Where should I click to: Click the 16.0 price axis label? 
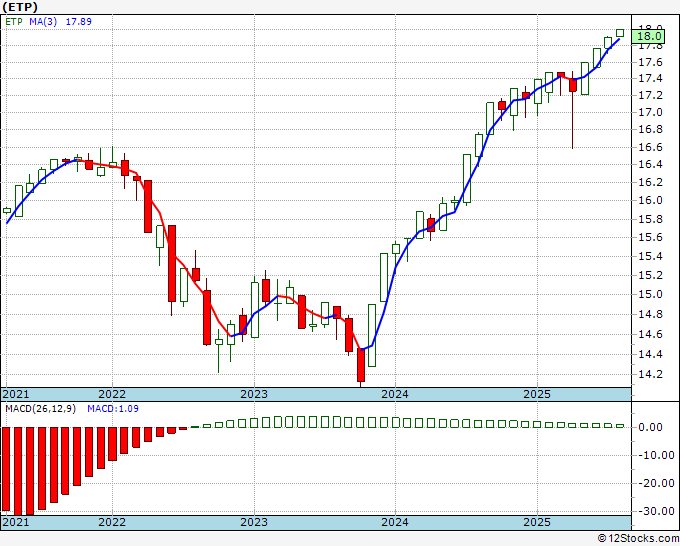[x=650, y=200]
